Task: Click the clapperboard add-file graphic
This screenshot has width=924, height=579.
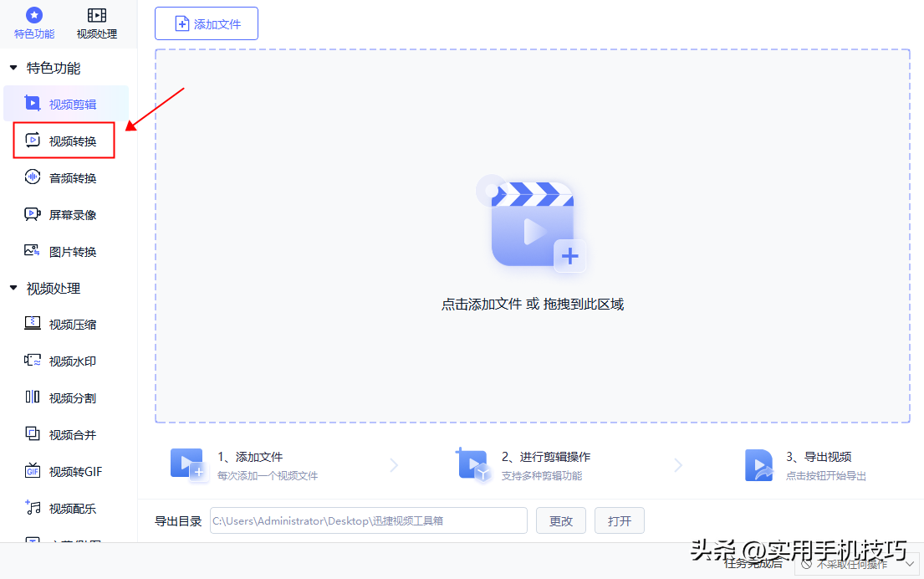Action: (x=532, y=224)
